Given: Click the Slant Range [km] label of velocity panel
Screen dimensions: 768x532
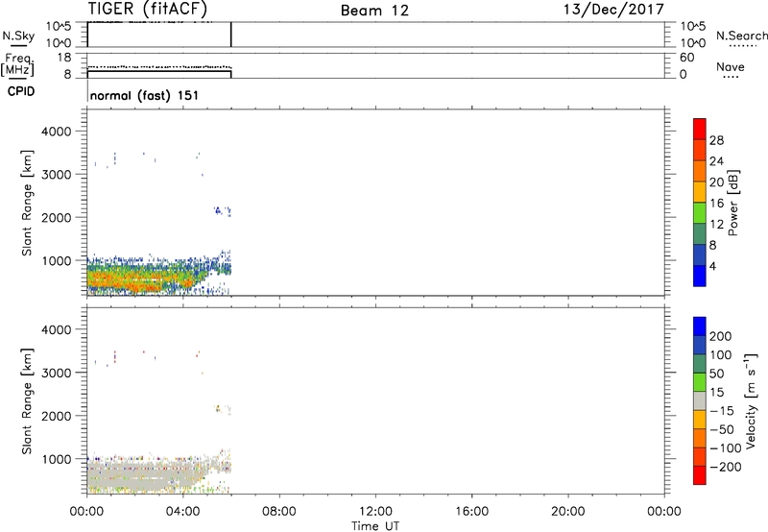Looking at the screenshot, I should pyautogui.click(x=27, y=401).
